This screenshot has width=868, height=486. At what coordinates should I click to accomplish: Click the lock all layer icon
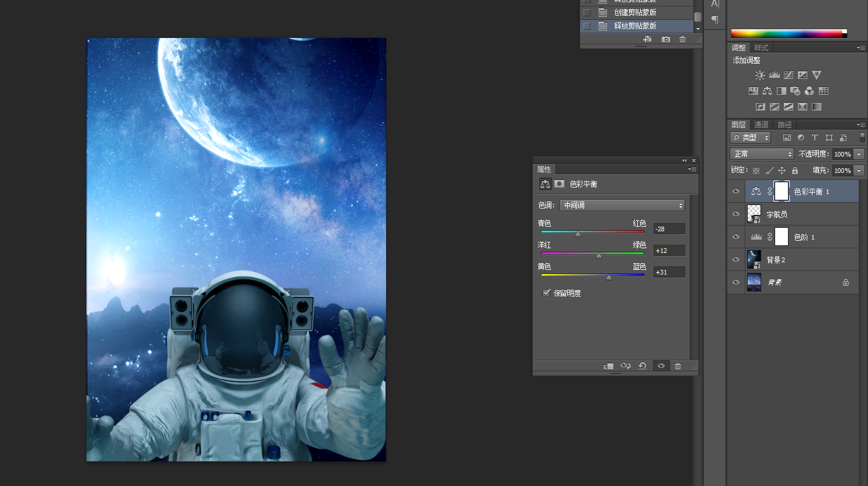[795, 171]
